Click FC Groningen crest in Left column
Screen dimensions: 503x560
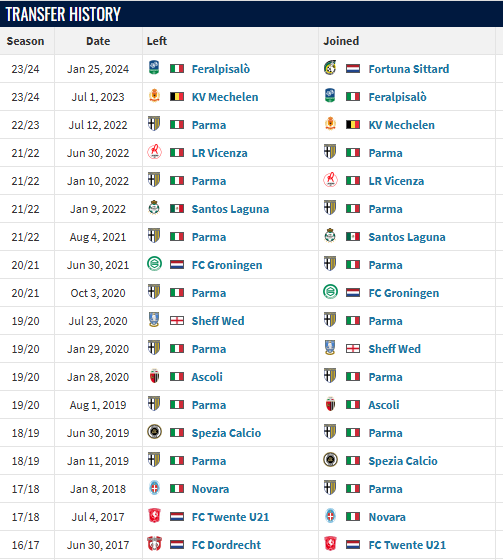(x=154, y=264)
